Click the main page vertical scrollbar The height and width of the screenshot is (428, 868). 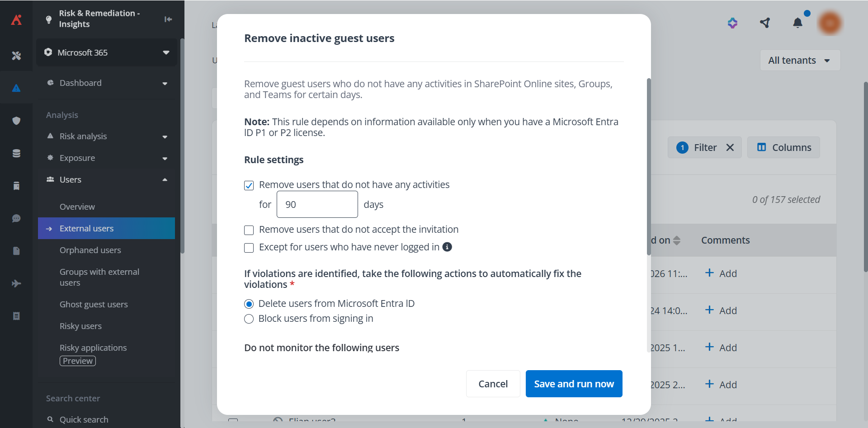(866, 176)
